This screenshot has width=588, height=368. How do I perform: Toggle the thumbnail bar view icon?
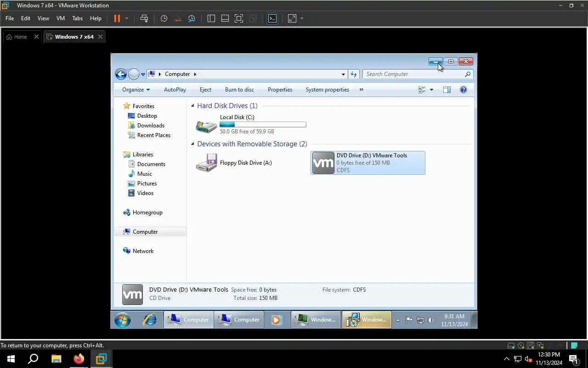point(225,18)
